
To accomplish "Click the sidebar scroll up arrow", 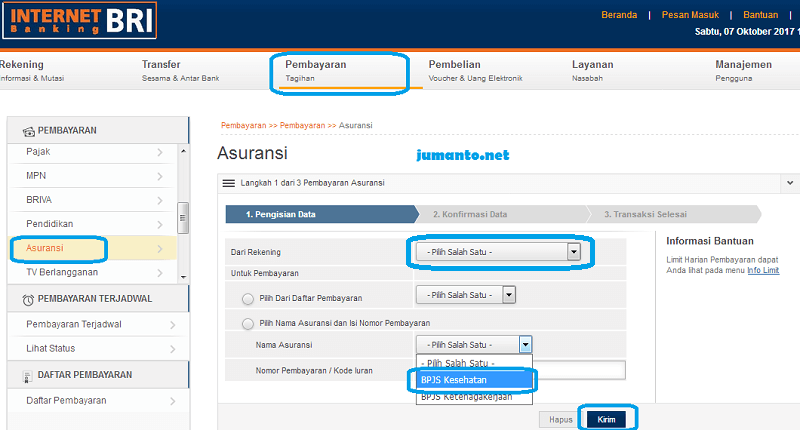I will pos(183,151).
